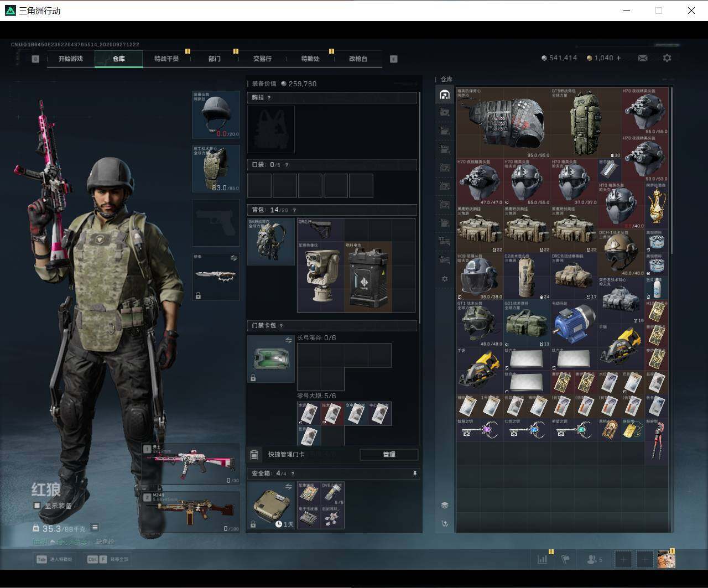Open the 特战干员 tab
Image resolution: width=708 pixels, height=588 pixels.
(166, 59)
